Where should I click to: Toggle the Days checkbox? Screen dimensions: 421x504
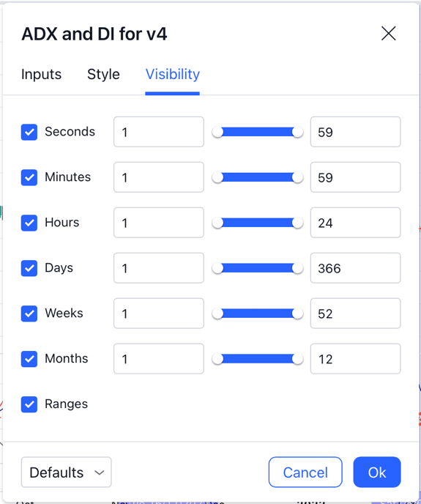tap(29, 268)
